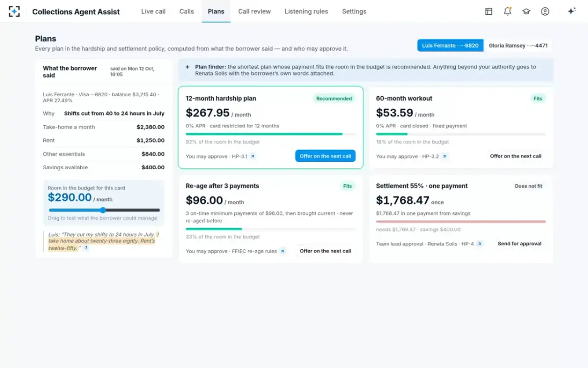The width and height of the screenshot is (588, 368).
Task: Go to the Calls tab
Action: [187, 11]
